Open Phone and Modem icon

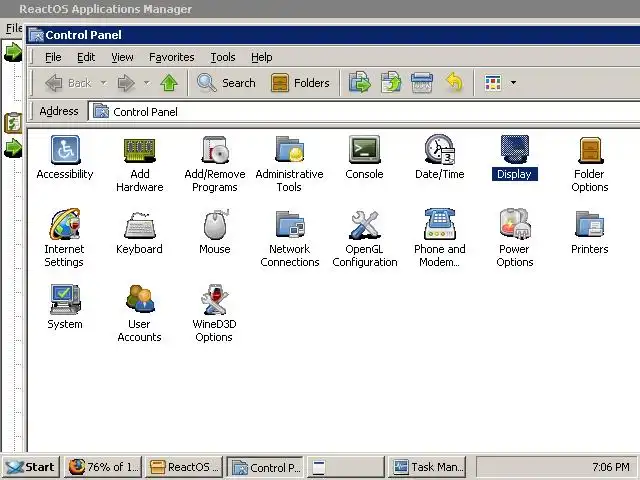coord(440,238)
